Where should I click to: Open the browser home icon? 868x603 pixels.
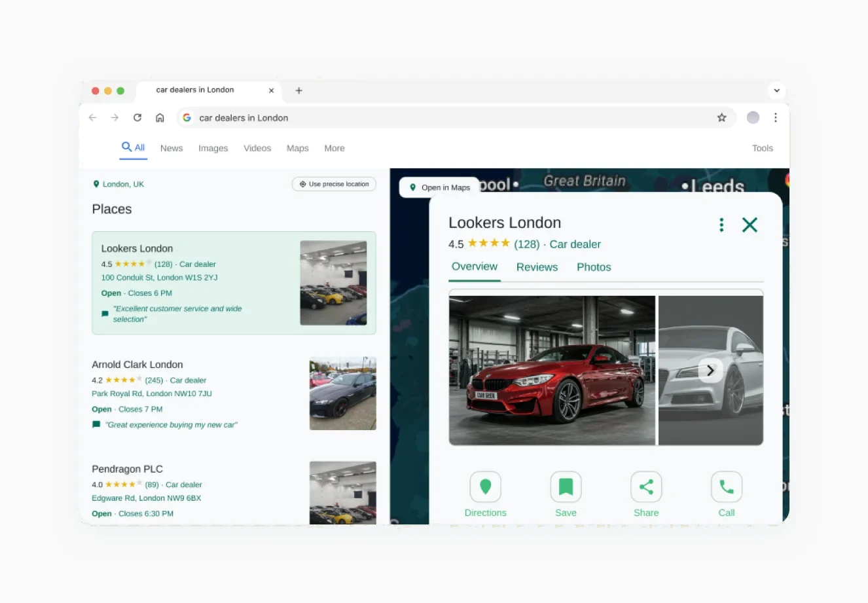point(160,118)
